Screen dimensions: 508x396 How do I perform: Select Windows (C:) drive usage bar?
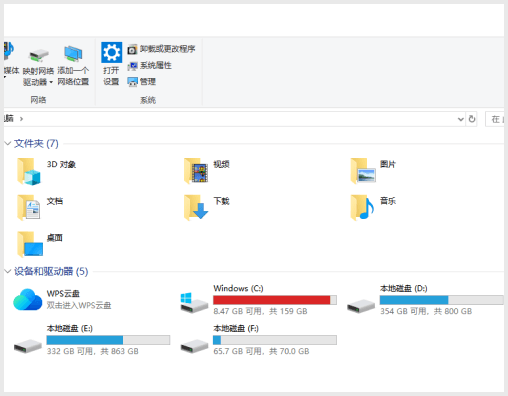(x=275, y=300)
